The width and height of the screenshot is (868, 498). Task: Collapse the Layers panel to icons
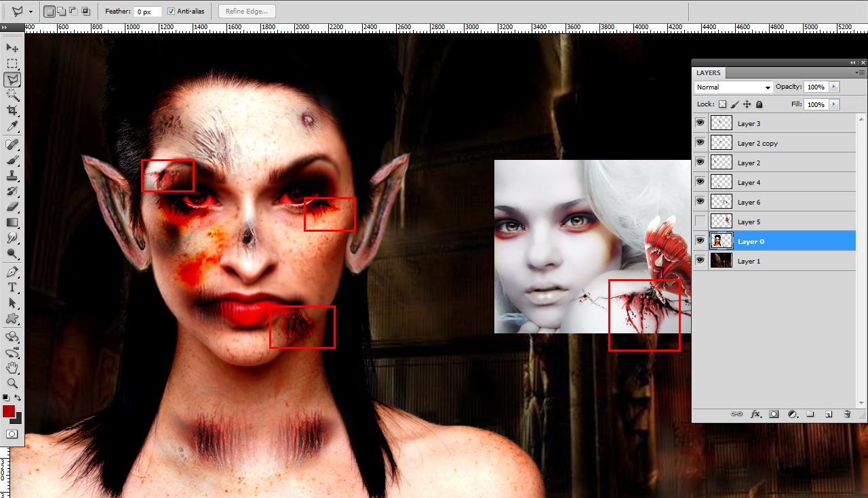[854, 62]
